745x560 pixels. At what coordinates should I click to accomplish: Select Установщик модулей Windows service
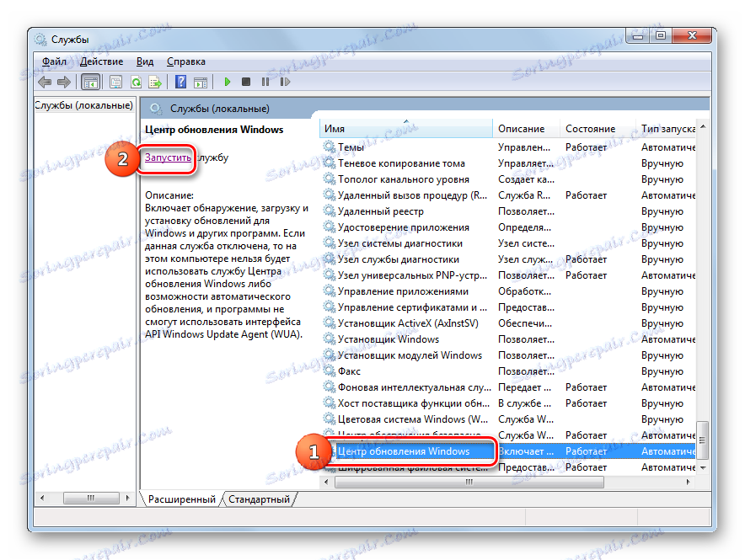(507, 355)
